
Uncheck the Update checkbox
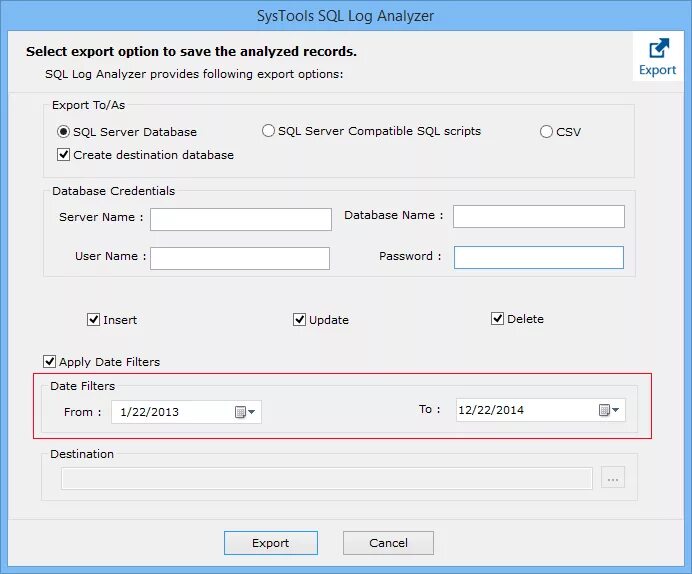(299, 320)
